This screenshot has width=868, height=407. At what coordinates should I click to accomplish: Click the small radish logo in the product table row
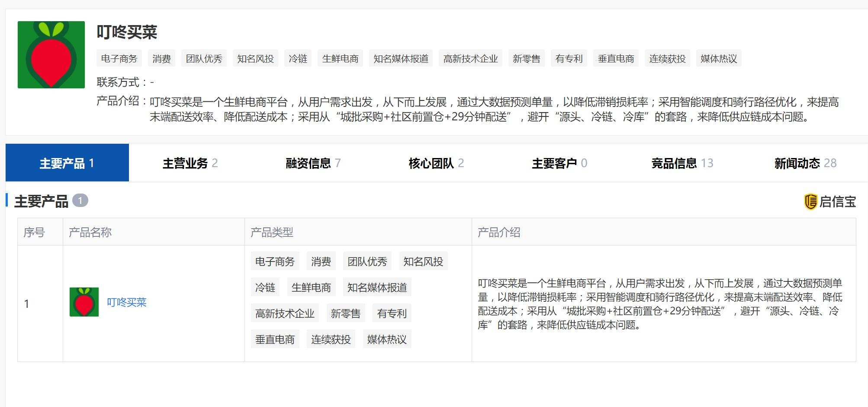84,302
